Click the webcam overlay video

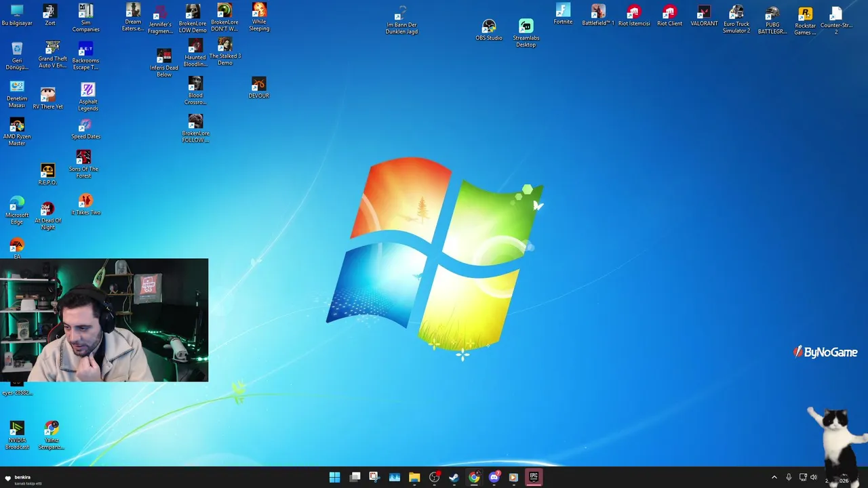pyautogui.click(x=104, y=320)
